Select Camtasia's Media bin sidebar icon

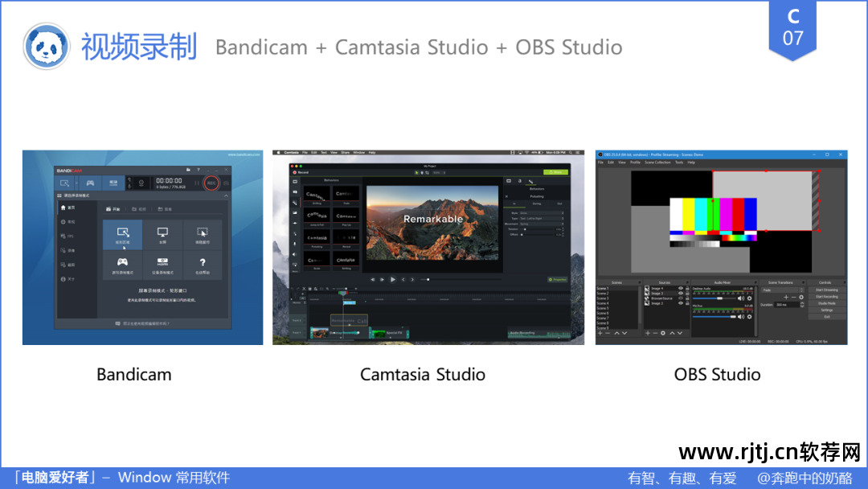click(x=295, y=182)
